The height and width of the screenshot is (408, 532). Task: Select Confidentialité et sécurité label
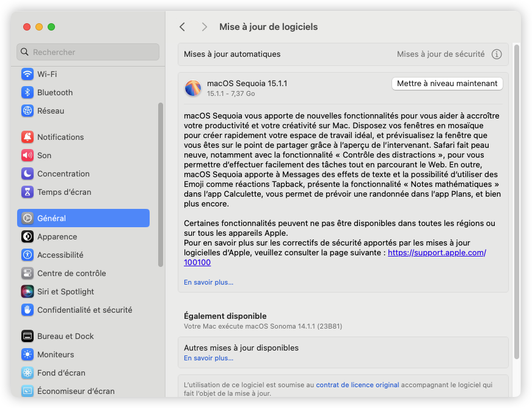pyautogui.click(x=84, y=310)
